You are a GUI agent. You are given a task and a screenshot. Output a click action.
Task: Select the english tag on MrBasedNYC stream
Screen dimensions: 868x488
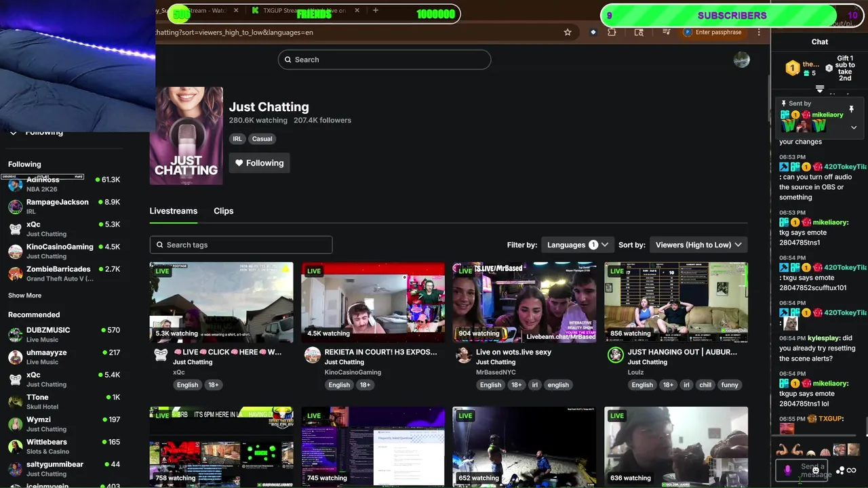point(558,385)
